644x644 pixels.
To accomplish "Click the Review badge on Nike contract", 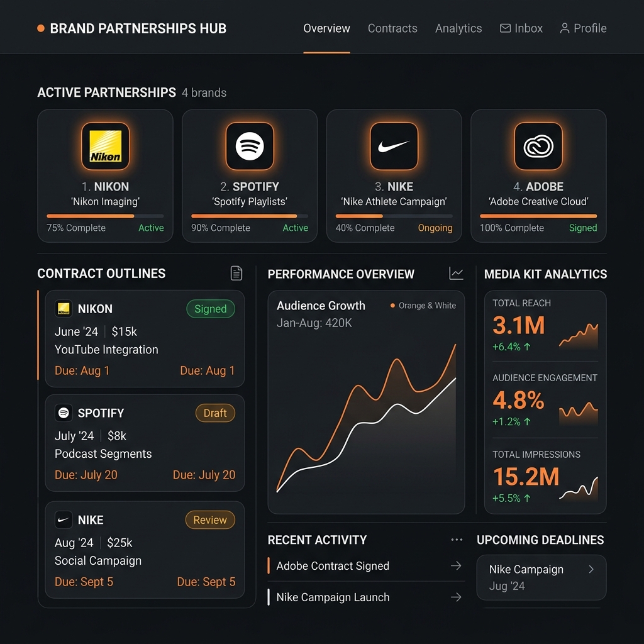I will [x=210, y=519].
